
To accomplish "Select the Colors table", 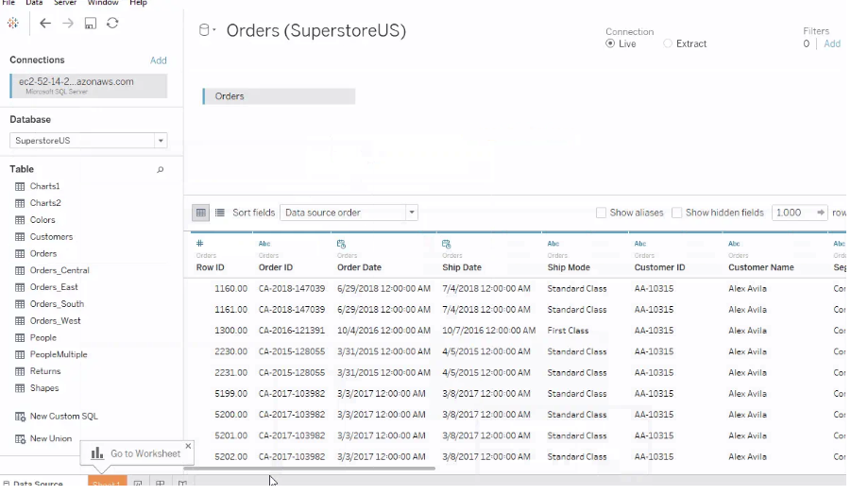I will (x=43, y=220).
